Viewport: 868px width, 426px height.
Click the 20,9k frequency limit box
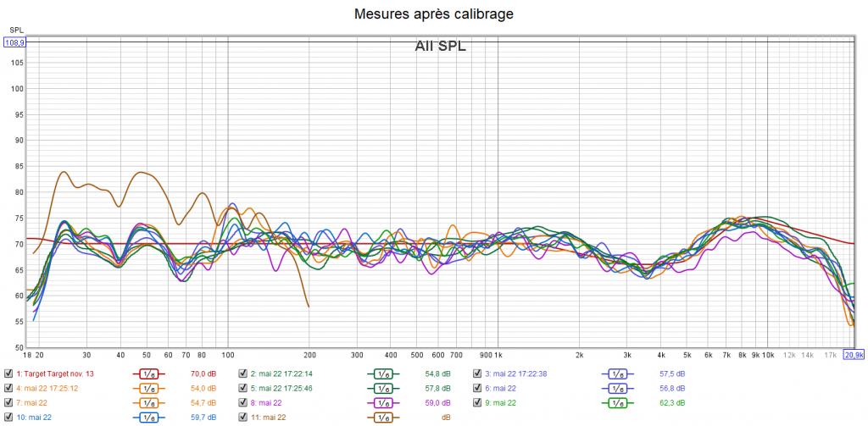coord(854,354)
